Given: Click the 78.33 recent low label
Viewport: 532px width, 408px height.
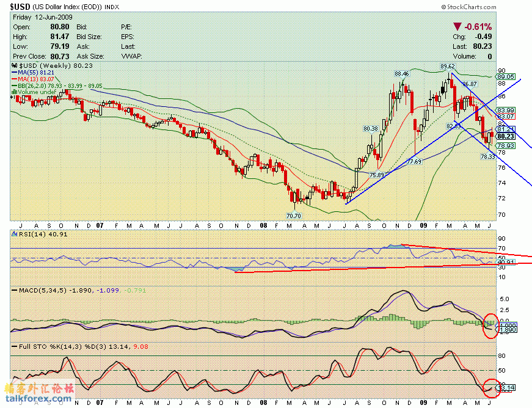Looking at the screenshot, I should [x=488, y=156].
